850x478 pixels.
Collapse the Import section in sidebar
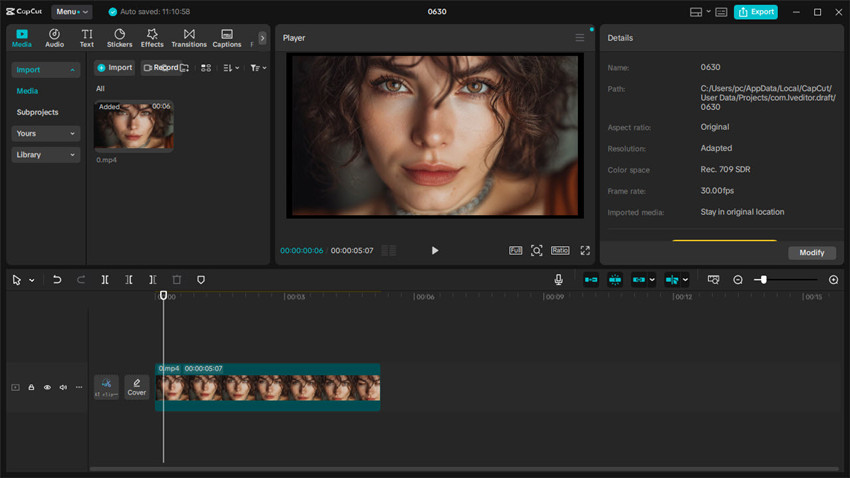[46, 69]
